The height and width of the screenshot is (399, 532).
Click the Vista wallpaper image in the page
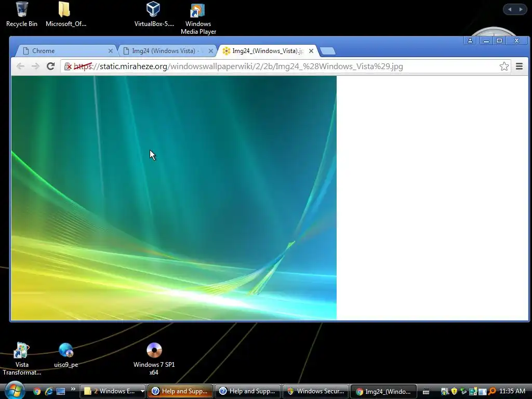(174, 198)
